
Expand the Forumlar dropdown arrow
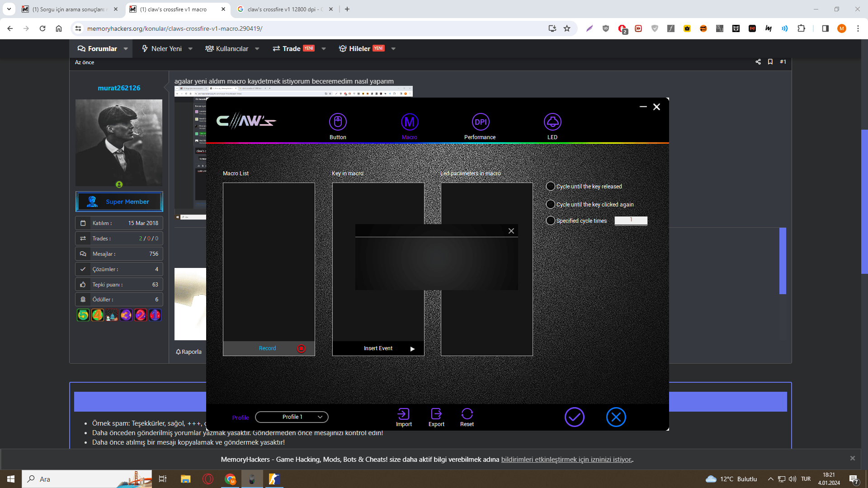tap(126, 49)
